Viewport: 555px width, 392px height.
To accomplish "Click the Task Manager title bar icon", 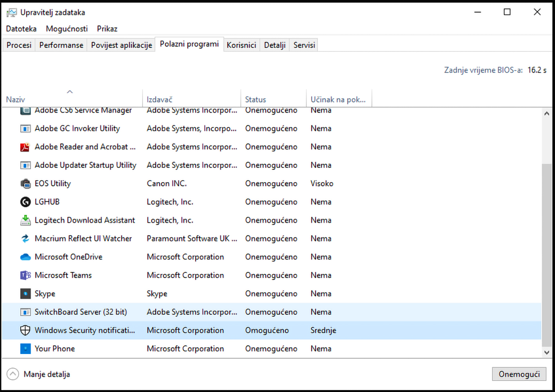I will (x=12, y=13).
